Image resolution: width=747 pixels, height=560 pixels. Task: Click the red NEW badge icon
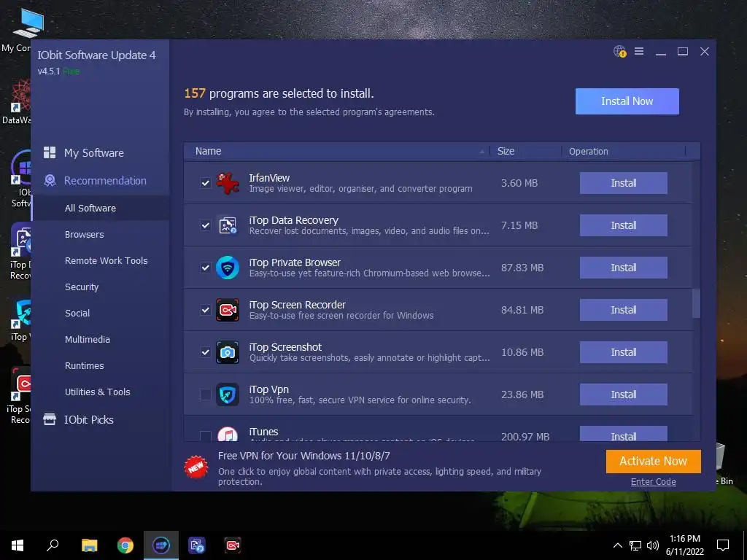196,467
